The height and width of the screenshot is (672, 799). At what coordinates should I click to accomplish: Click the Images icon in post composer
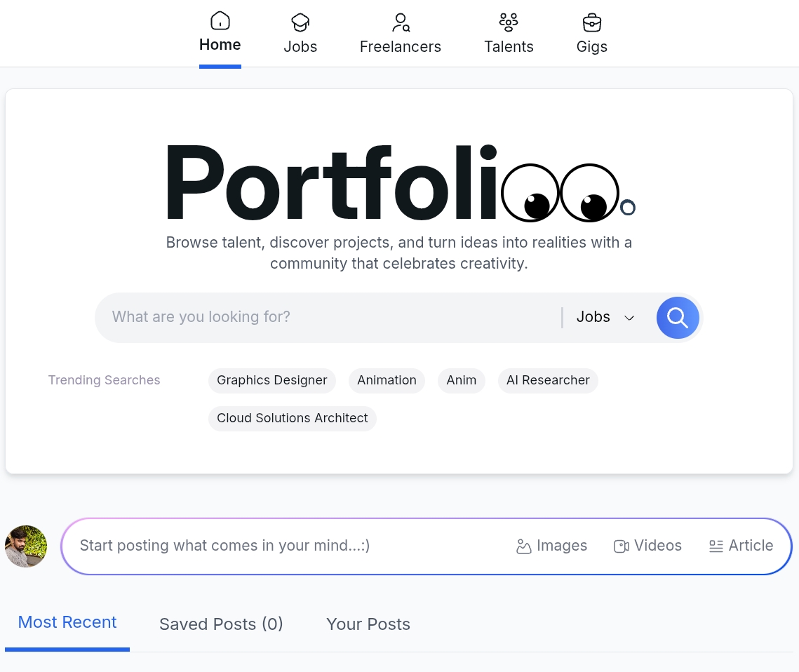(x=523, y=546)
